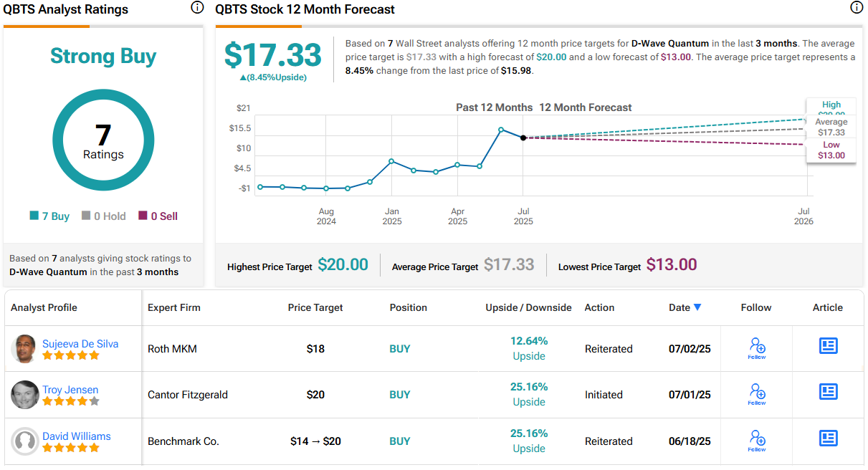The image size is (868, 470).
Task: Click the Low $13.00 forecast label on the chart
Action: coord(831,150)
